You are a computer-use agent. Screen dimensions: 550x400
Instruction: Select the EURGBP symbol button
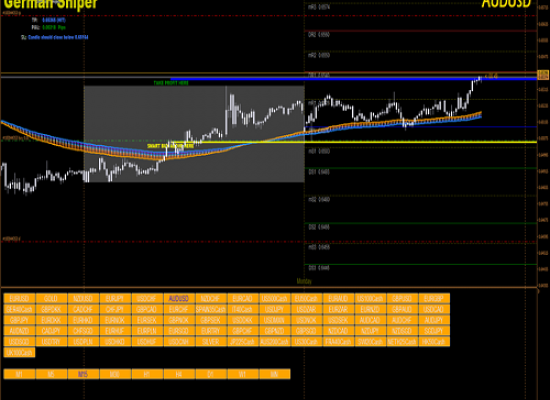(434, 299)
